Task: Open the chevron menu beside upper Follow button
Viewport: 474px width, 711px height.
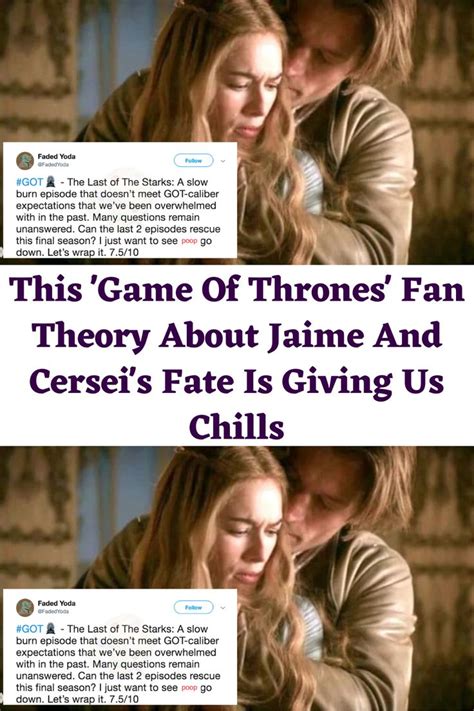Action: click(223, 161)
